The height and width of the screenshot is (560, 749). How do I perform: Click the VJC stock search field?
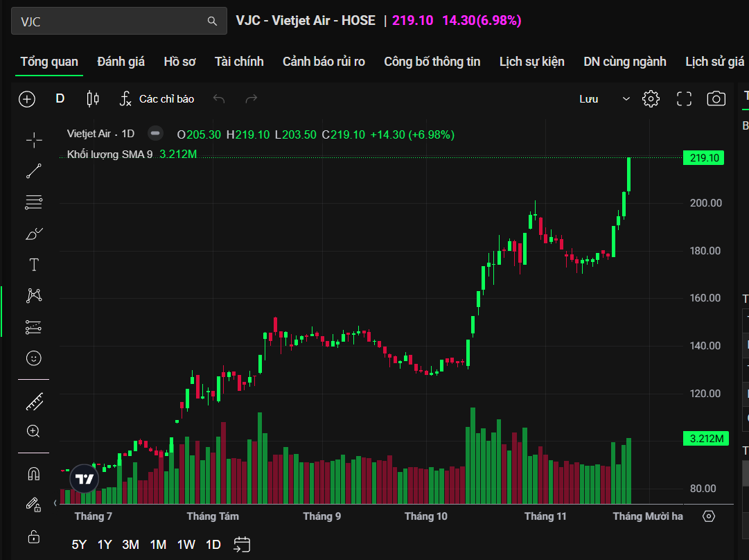(x=111, y=21)
